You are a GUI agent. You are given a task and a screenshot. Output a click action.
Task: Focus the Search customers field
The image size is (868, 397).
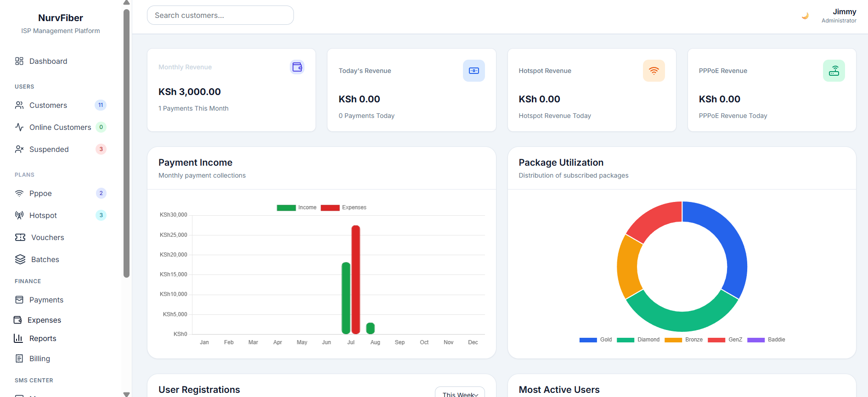(x=220, y=15)
